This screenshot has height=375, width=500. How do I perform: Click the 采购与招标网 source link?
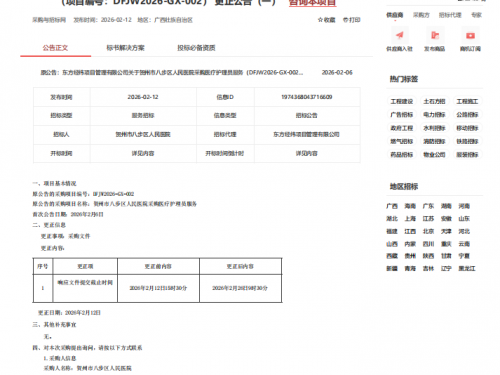(49, 20)
